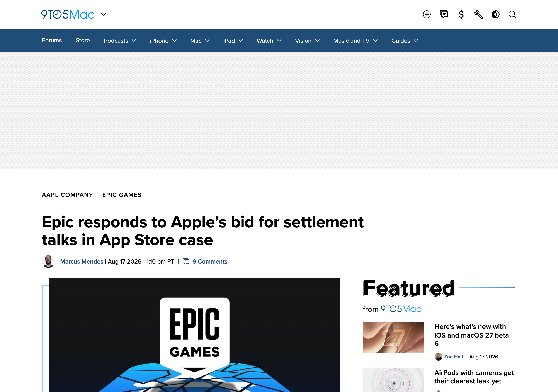This screenshot has width=558, height=392.
Task: Go to the Podcasts nav item
Action: click(x=116, y=41)
